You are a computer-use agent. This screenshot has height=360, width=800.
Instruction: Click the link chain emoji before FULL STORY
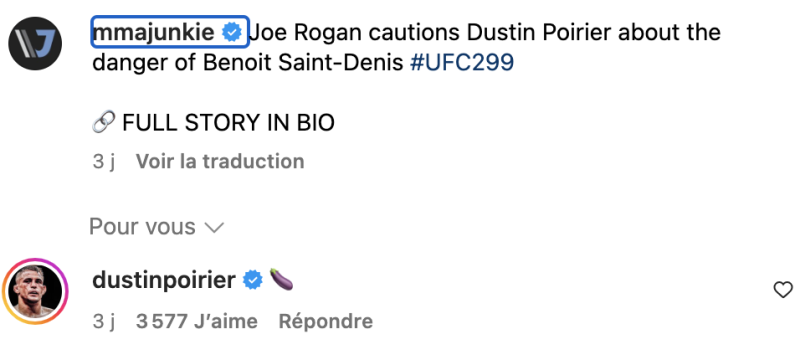coord(104,122)
